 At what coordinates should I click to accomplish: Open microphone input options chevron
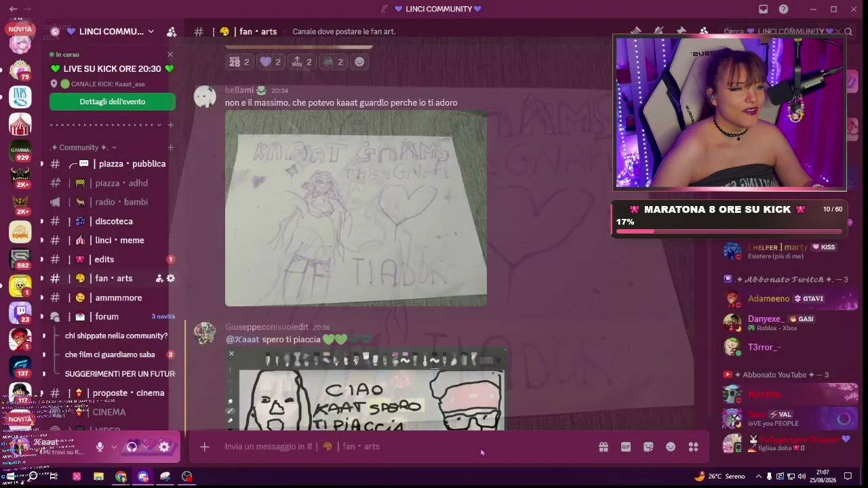click(x=113, y=447)
